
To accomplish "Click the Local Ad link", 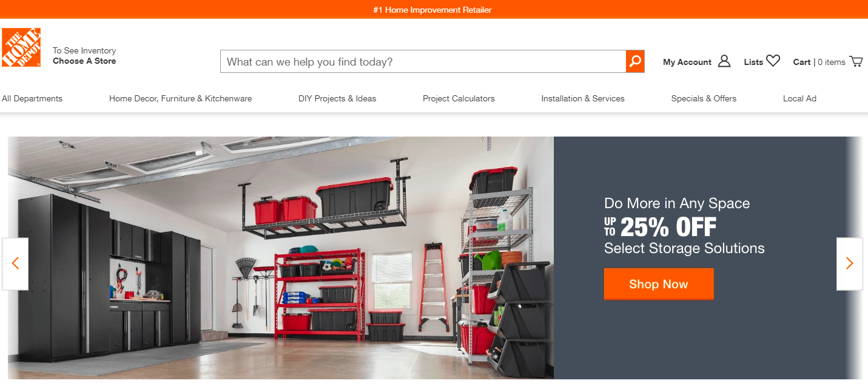I will (799, 98).
